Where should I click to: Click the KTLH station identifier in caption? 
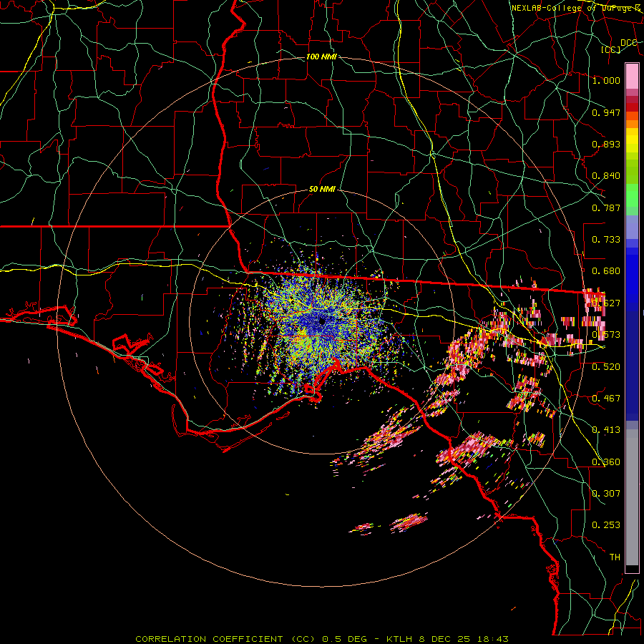pyautogui.click(x=401, y=639)
